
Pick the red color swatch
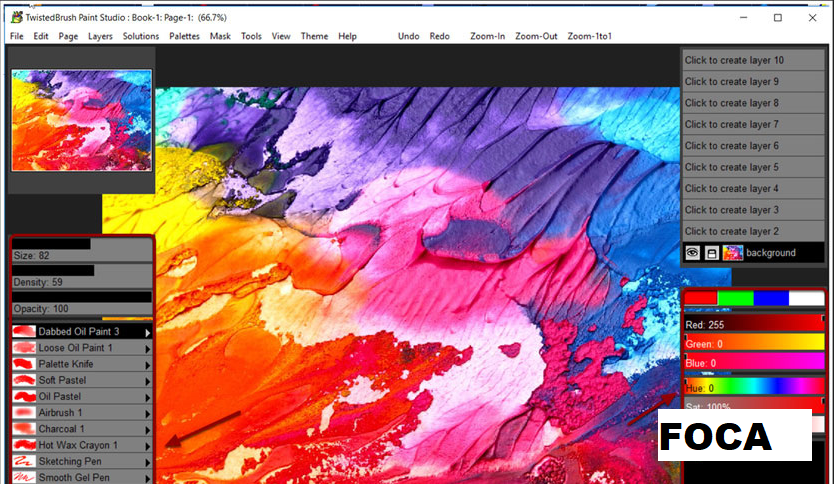[x=701, y=298]
